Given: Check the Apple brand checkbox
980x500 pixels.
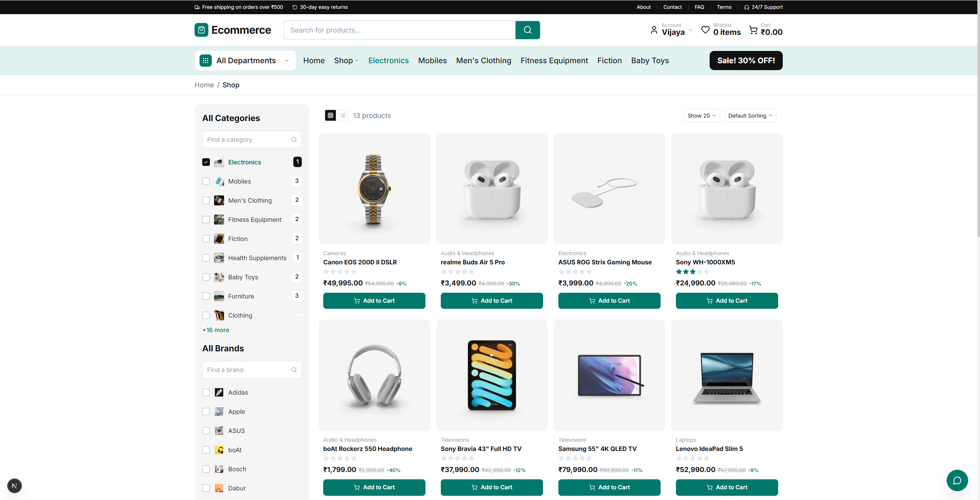Looking at the screenshot, I should [x=206, y=411].
